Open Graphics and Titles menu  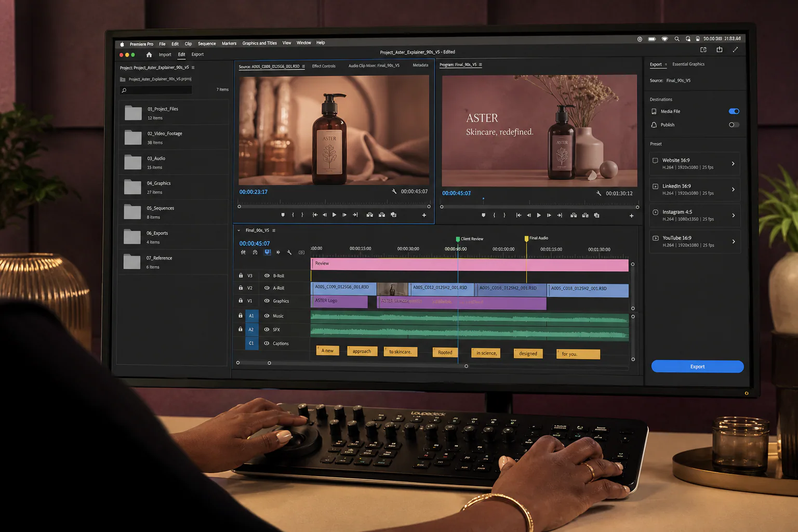click(x=259, y=43)
